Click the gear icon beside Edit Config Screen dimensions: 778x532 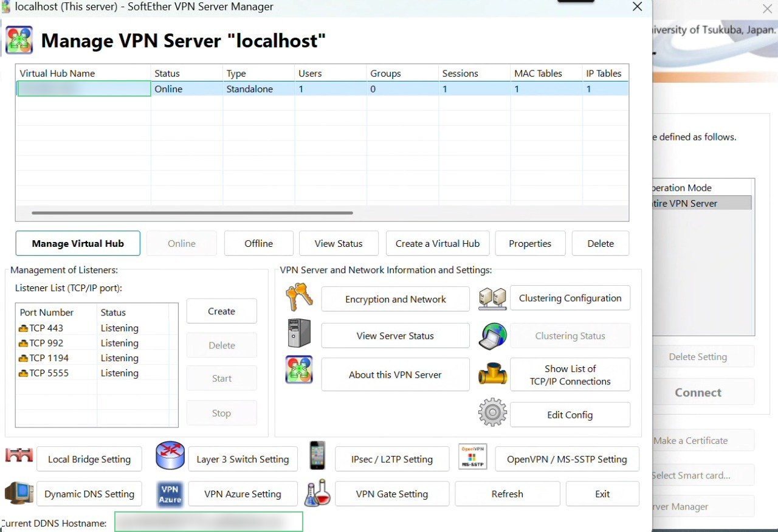coord(492,413)
